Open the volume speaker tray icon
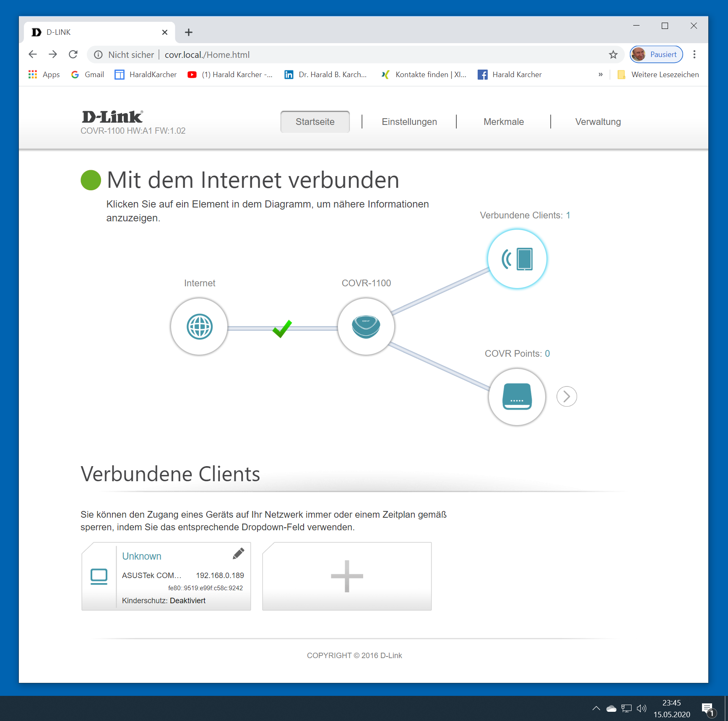The height and width of the screenshot is (721, 728). point(642,708)
